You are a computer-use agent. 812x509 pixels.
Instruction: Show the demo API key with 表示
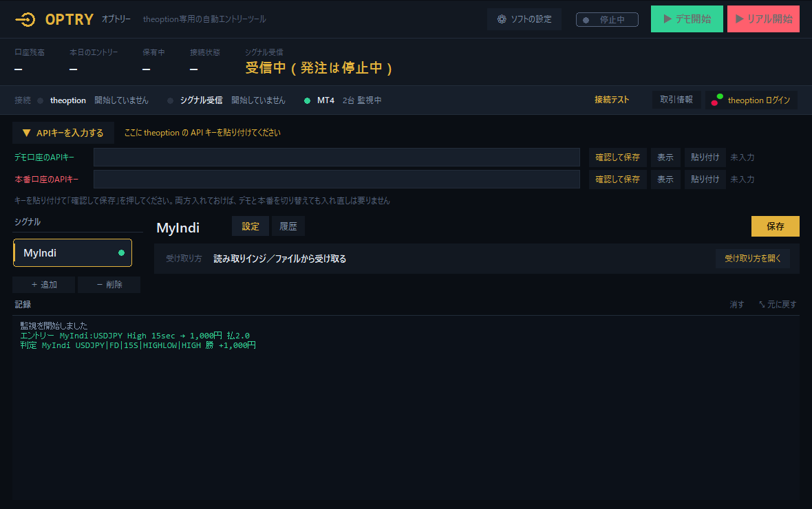(665, 158)
